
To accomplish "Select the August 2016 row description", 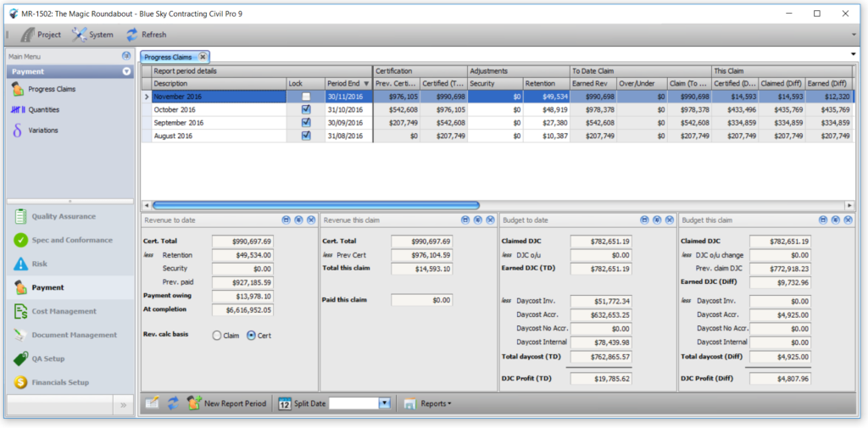I will (220, 136).
